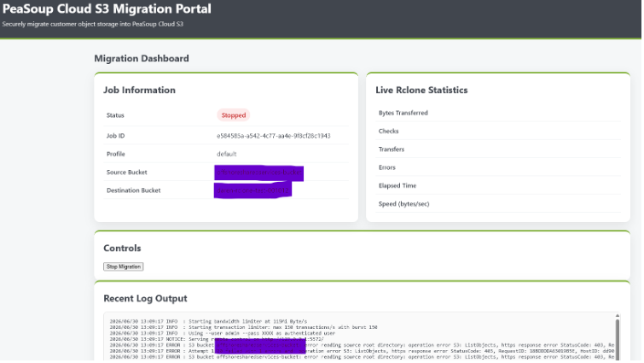This screenshot has width=644, height=363.
Task: Click the log scrollbar up arrow
Action: [617, 316]
